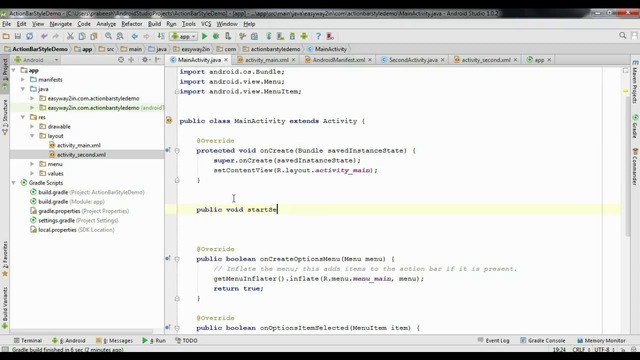Open the Help question mark icon
Viewport: 640px width, 360px height.
click(318, 36)
